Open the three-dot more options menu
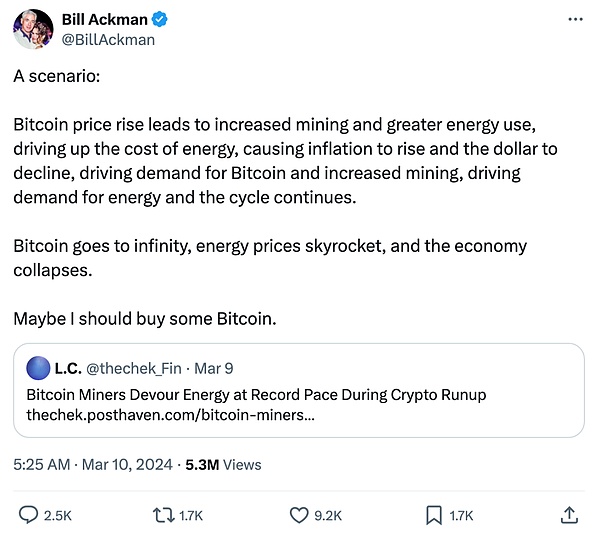The height and width of the screenshot is (536, 600). point(574,19)
